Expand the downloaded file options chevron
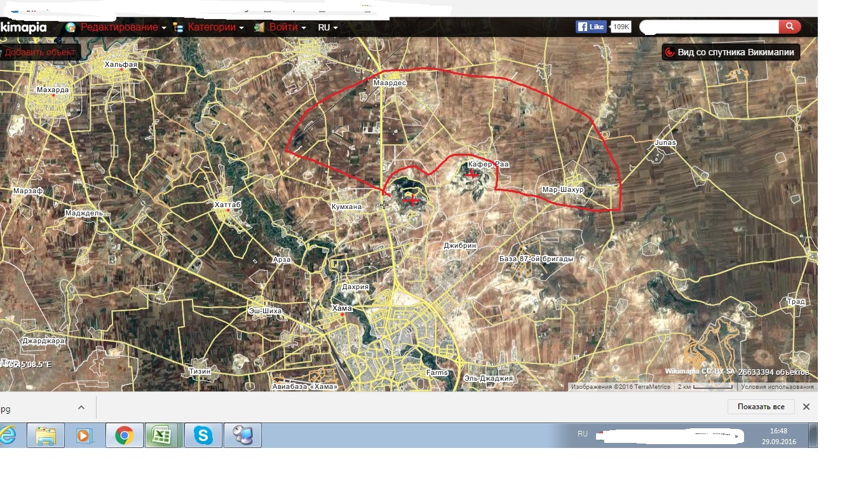The width and height of the screenshot is (868, 488). pyautogui.click(x=81, y=407)
